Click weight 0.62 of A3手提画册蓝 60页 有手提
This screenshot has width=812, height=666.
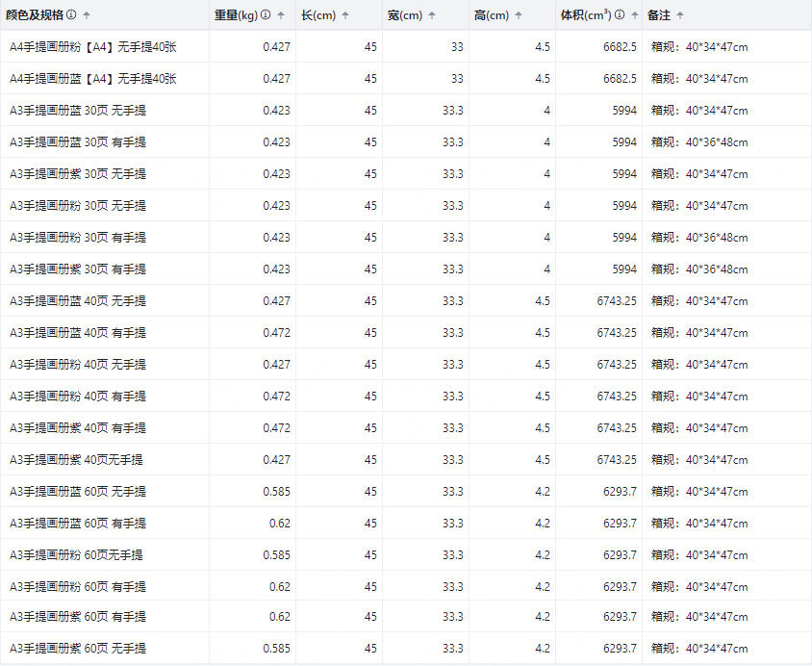(280, 523)
